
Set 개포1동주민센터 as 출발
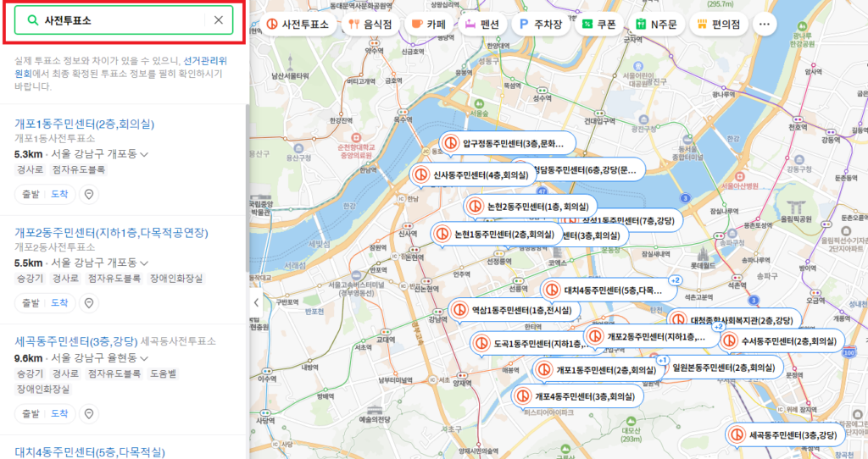pyautogui.click(x=31, y=194)
